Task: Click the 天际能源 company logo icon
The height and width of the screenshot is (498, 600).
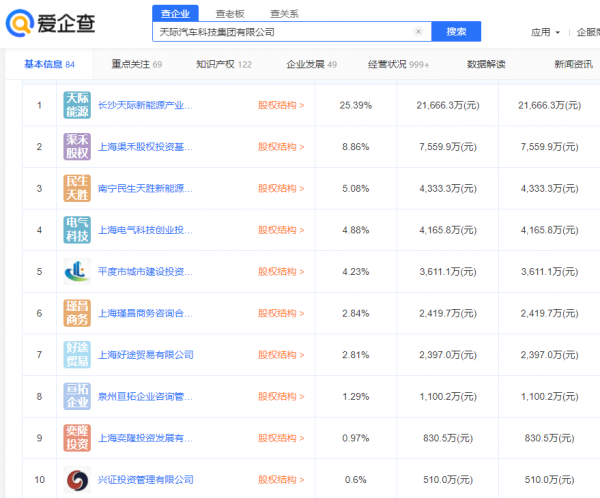Action: [x=77, y=104]
